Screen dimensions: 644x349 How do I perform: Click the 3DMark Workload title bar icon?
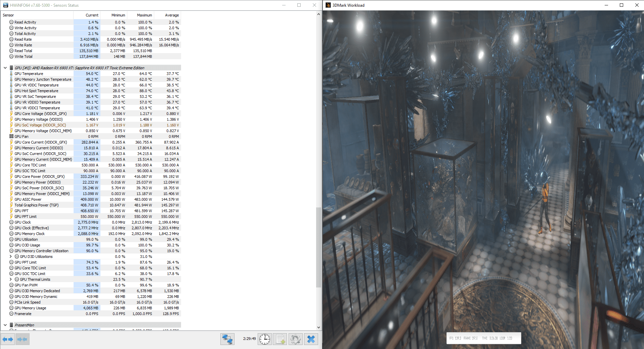tap(328, 5)
